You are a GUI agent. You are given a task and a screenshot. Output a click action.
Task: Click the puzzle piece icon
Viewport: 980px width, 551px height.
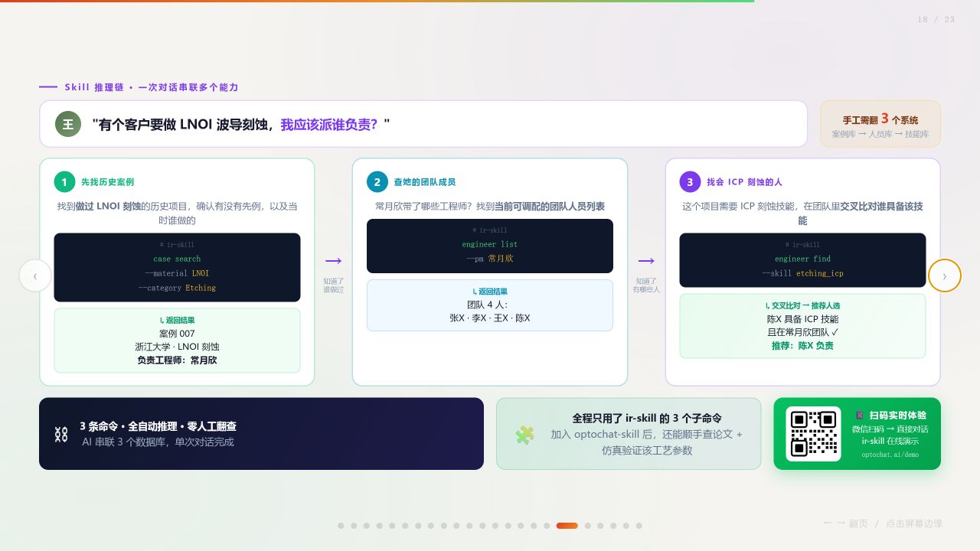[524, 435]
